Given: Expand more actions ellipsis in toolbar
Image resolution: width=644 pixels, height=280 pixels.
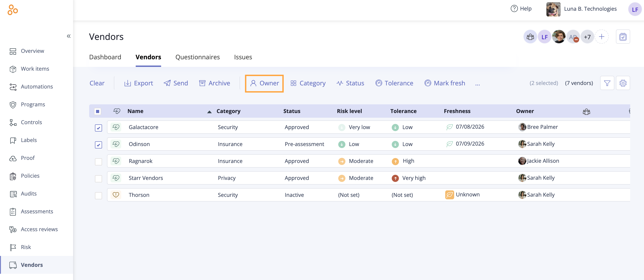Looking at the screenshot, I should click(477, 84).
